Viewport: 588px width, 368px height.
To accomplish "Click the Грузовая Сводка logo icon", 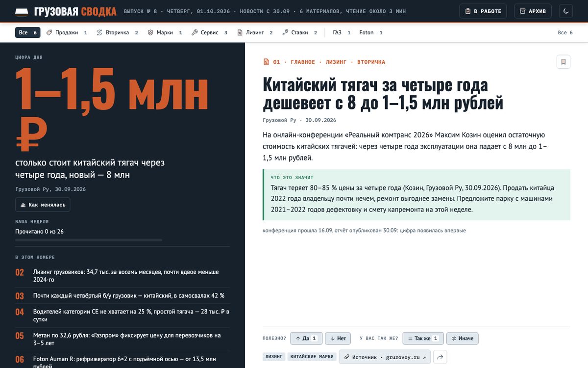I will coord(22,11).
